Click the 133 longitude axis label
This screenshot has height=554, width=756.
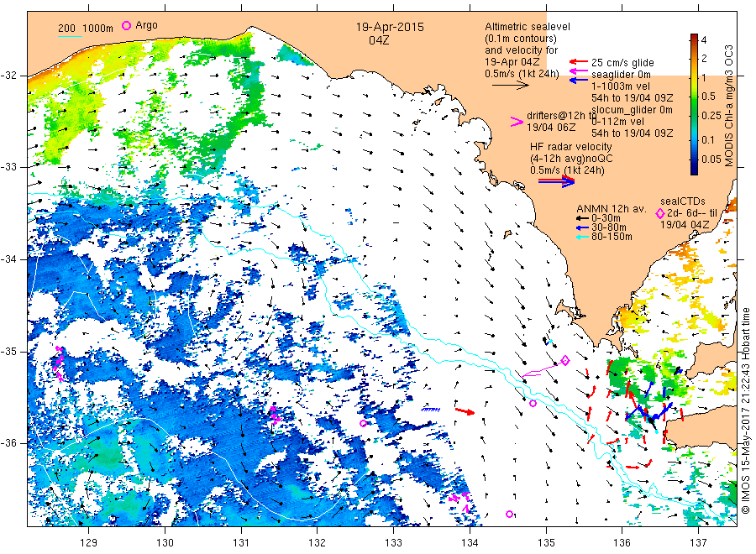click(393, 543)
